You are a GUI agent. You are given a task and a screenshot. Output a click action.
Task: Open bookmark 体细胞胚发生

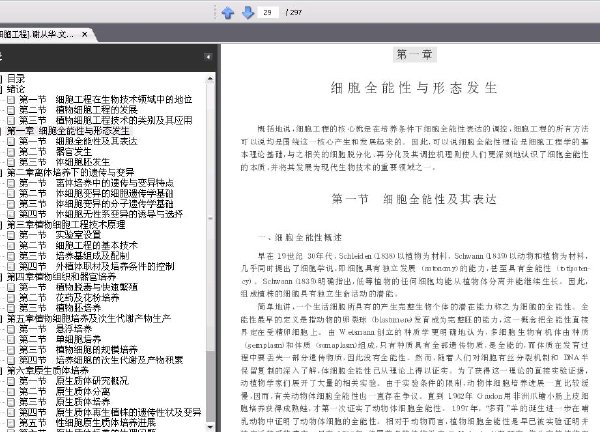[65, 162]
